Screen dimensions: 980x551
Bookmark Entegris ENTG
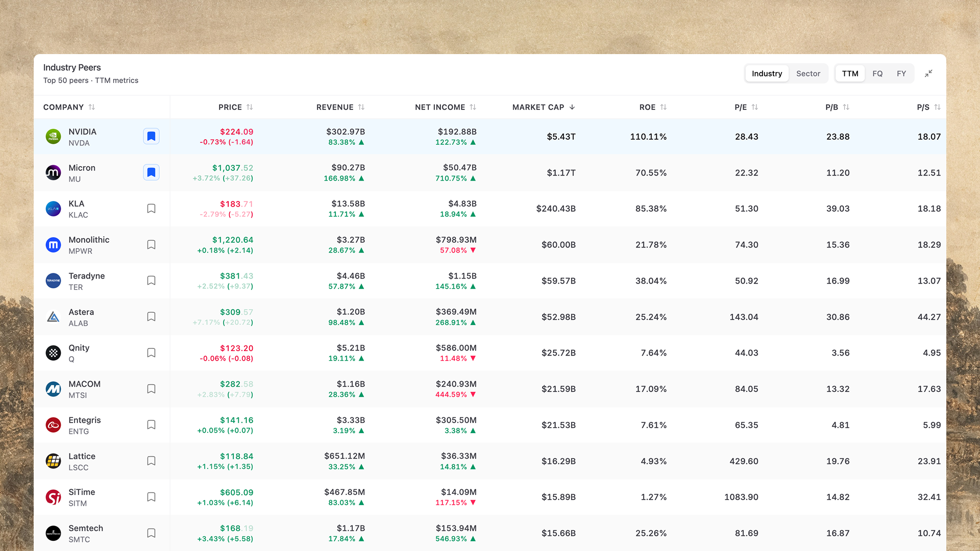coord(151,425)
